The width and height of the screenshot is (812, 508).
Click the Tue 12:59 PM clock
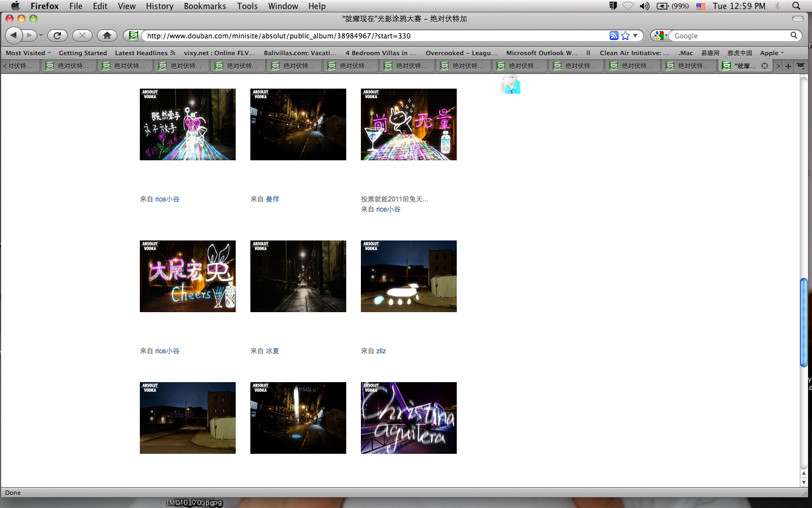[739, 6]
